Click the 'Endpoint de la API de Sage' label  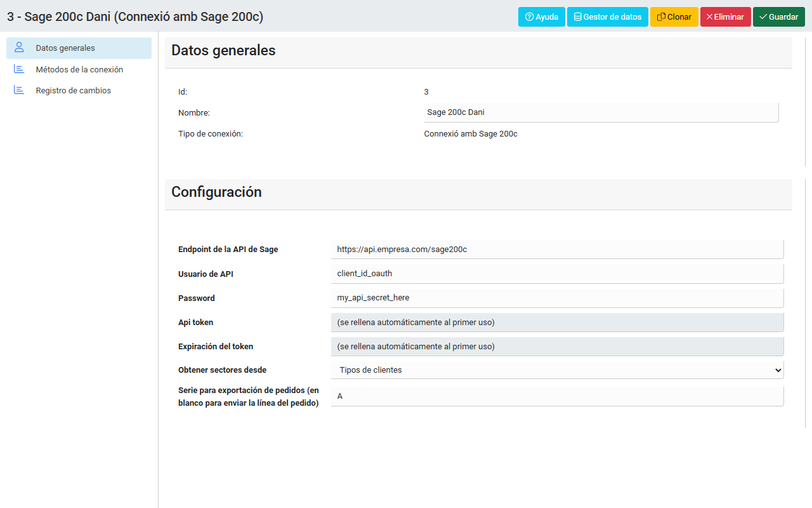[x=228, y=250]
